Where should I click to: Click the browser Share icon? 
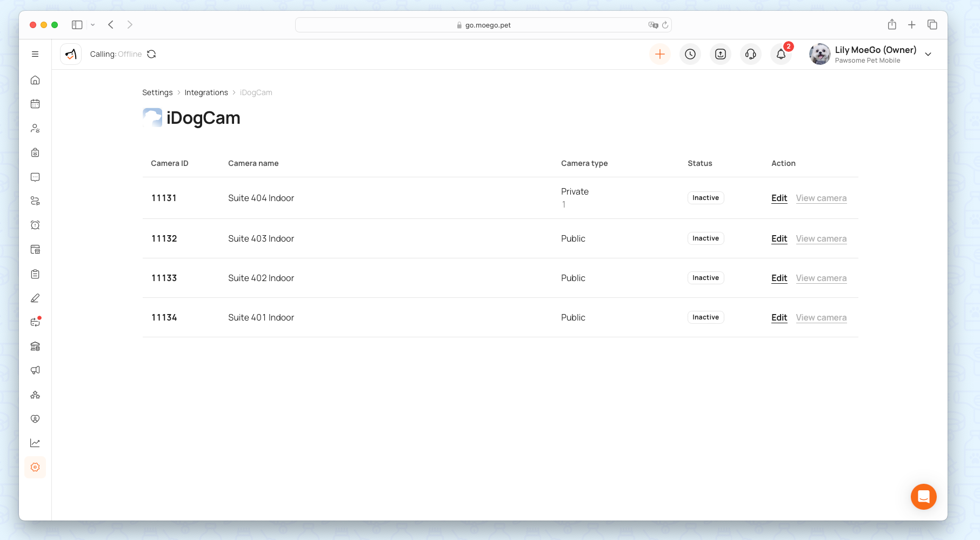pyautogui.click(x=892, y=24)
